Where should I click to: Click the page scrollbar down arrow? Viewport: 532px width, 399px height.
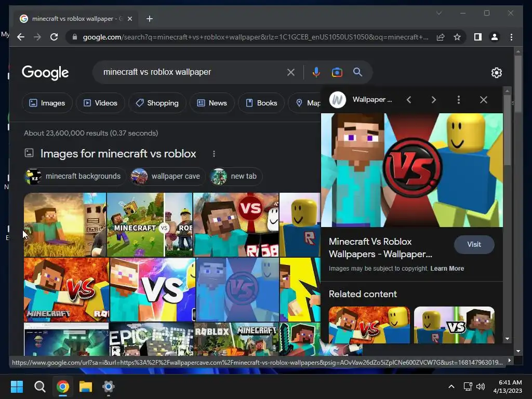click(x=518, y=351)
